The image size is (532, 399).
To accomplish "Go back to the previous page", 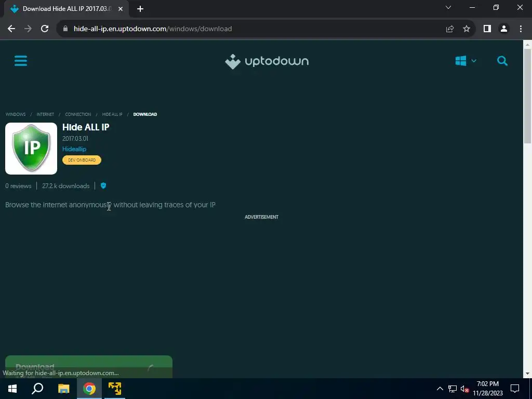I will (11, 29).
